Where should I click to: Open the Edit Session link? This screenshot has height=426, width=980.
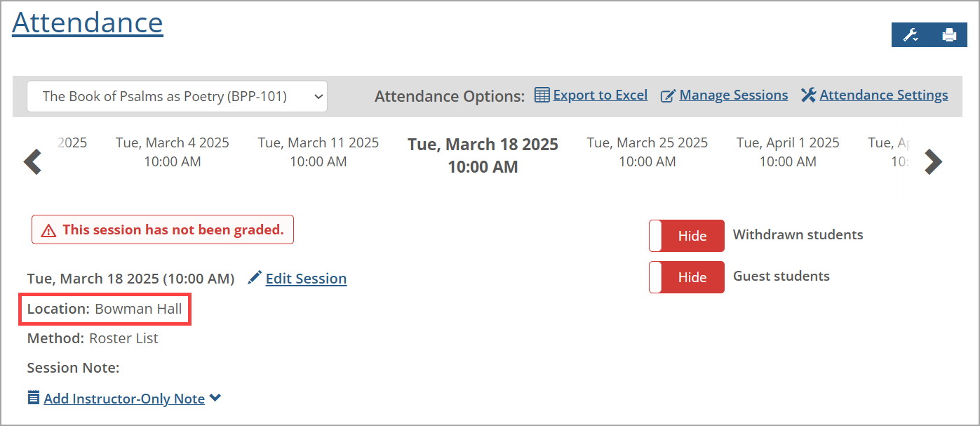point(306,279)
